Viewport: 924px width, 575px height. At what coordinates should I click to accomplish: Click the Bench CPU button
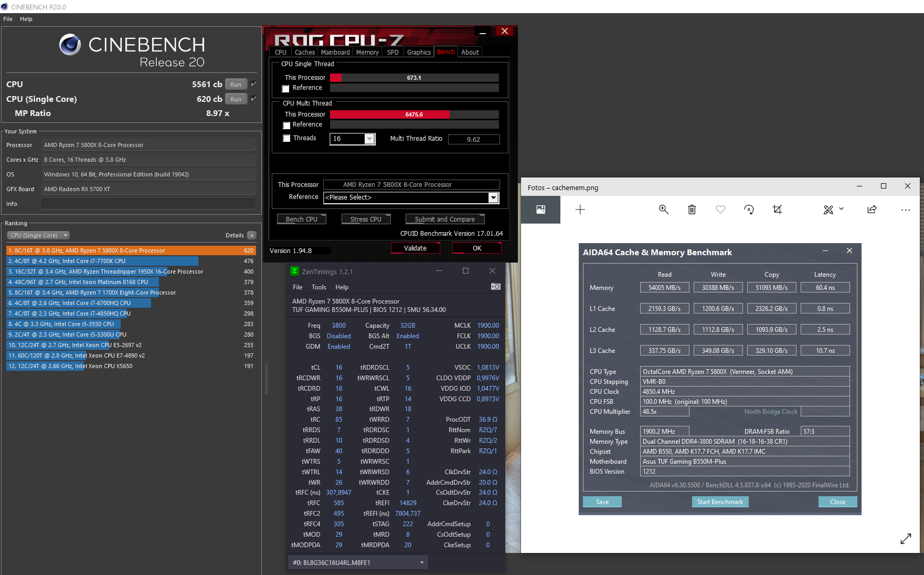(x=301, y=219)
